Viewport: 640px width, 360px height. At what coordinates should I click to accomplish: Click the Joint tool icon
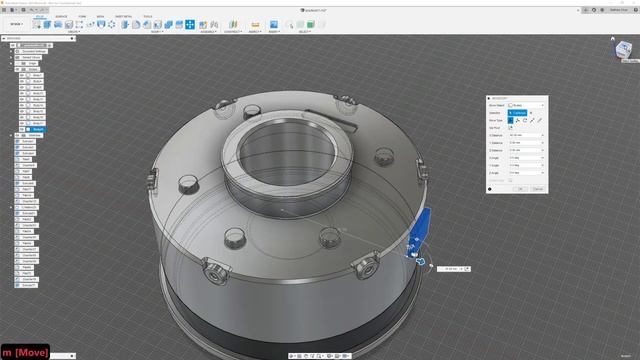pos(214,24)
